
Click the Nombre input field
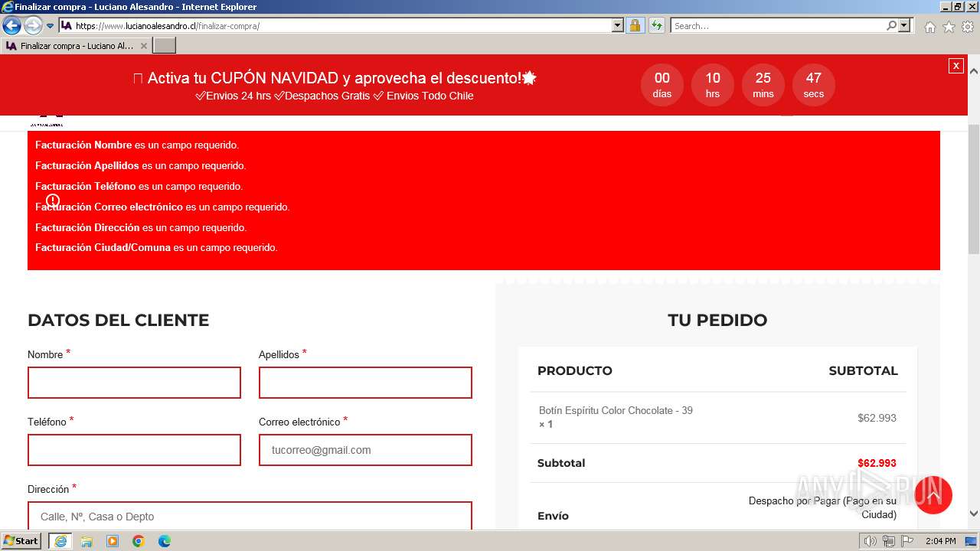[x=134, y=383]
